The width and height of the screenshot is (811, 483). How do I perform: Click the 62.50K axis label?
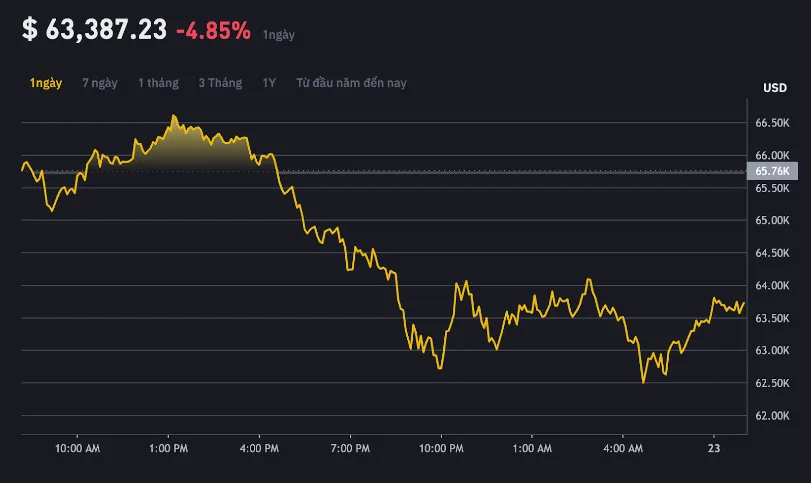pyautogui.click(x=772, y=383)
